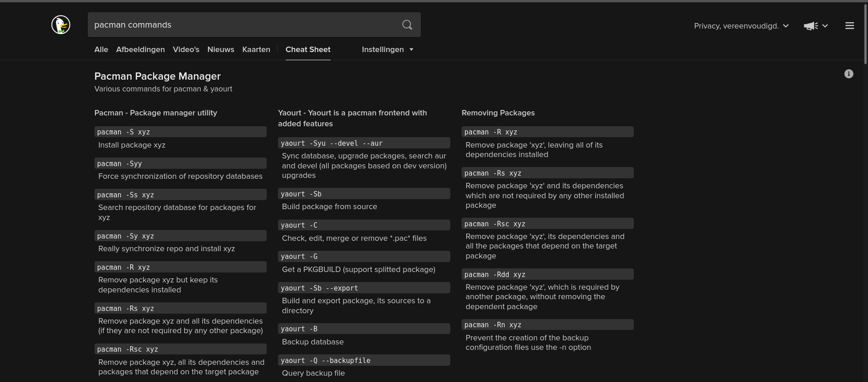This screenshot has height=382, width=868.
Task: Click the DuckDuckGo logo
Action: (x=61, y=24)
